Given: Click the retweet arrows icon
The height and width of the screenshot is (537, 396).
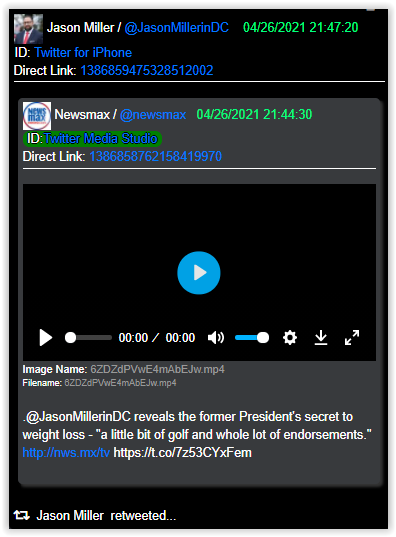Looking at the screenshot, I should pos(22,515).
